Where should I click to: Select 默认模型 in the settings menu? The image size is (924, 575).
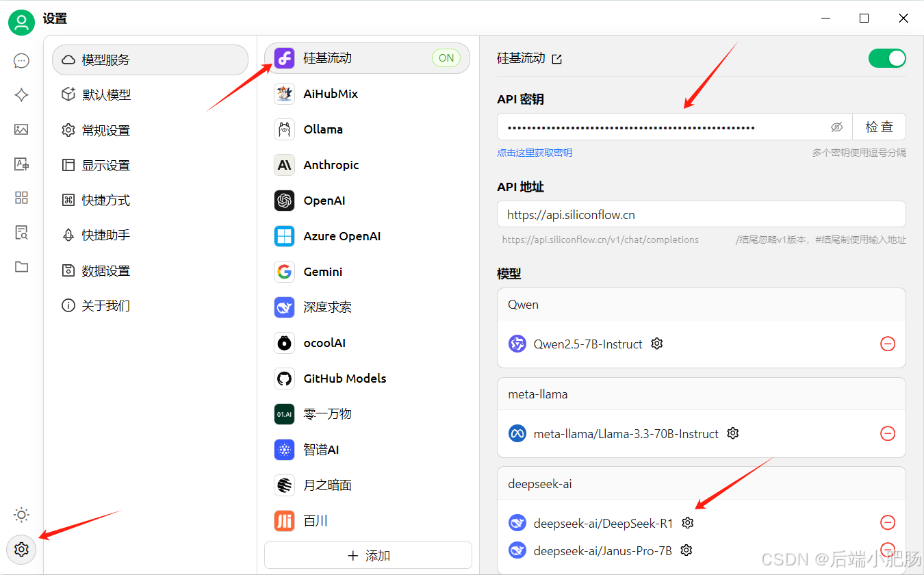[x=106, y=95]
